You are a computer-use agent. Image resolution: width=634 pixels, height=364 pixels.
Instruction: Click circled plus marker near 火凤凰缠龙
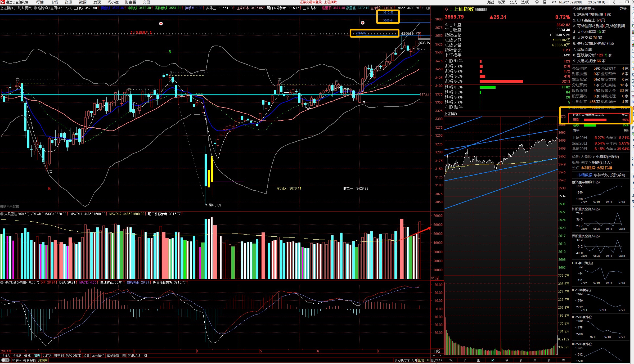[161, 24]
